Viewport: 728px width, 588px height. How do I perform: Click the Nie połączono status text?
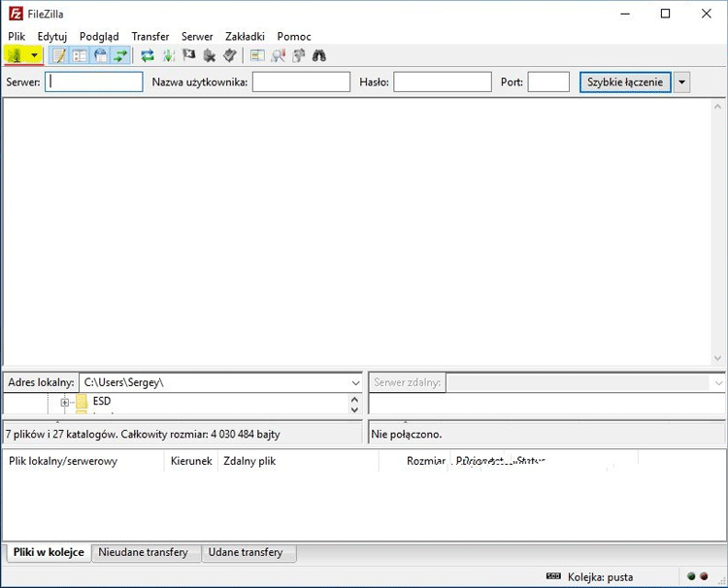pyautogui.click(x=407, y=435)
